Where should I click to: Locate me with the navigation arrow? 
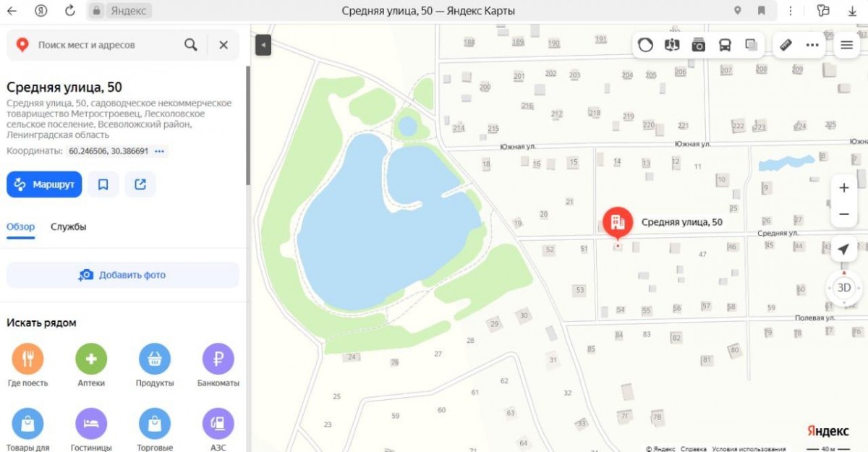coord(843,250)
